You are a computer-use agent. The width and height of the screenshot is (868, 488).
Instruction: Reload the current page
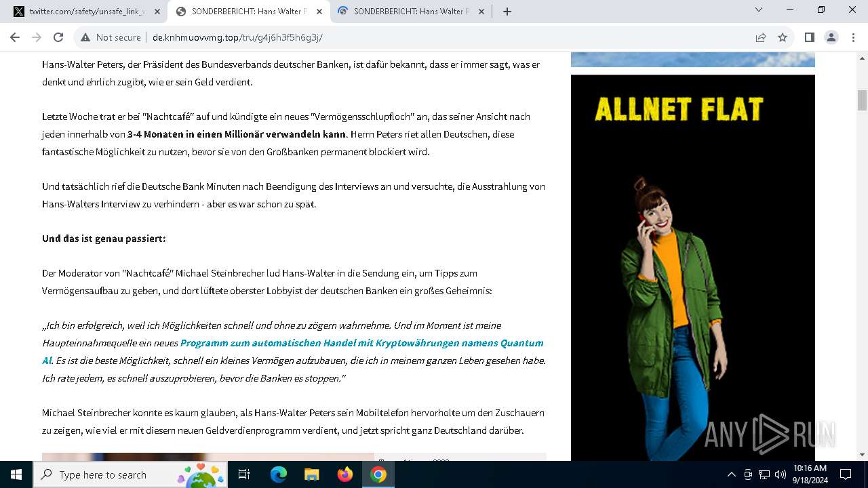[x=58, y=37]
